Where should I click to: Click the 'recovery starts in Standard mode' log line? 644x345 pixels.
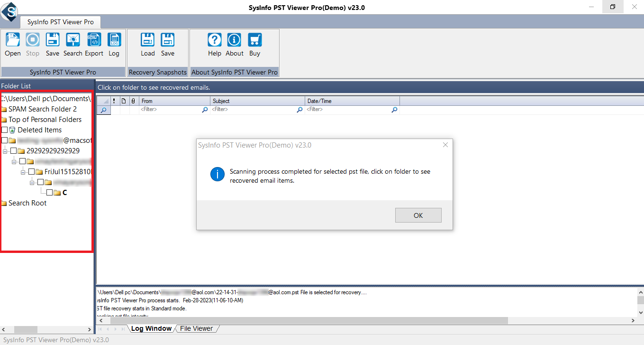(x=142, y=308)
